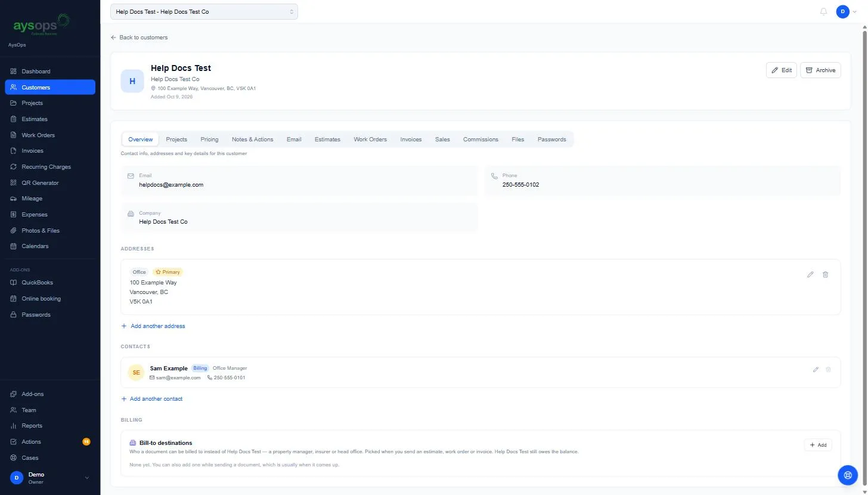
Task: Archive this customer
Action: 820,70
